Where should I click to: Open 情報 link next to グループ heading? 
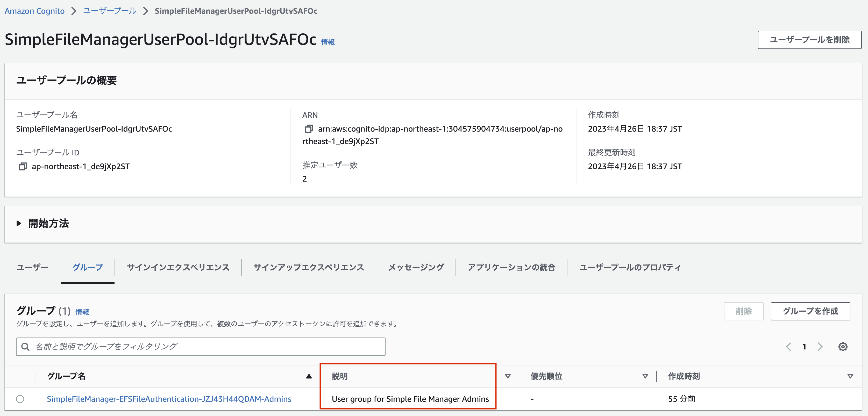pyautogui.click(x=82, y=312)
